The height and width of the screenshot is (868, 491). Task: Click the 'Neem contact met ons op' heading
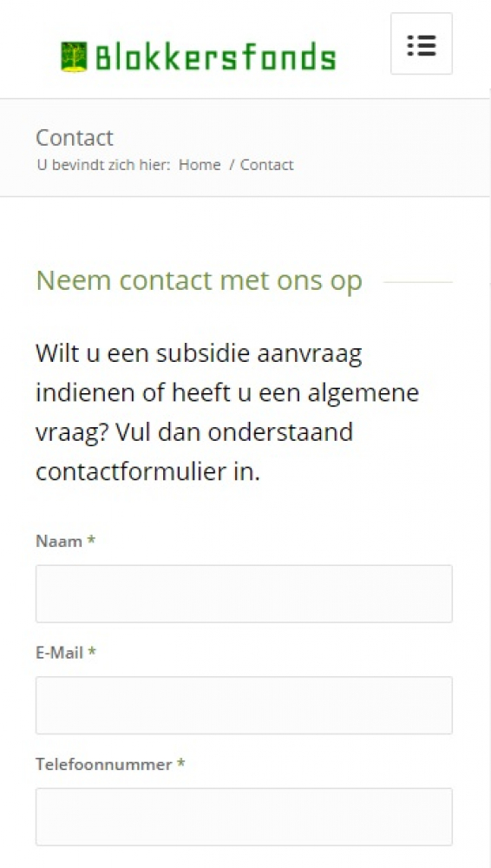(200, 281)
